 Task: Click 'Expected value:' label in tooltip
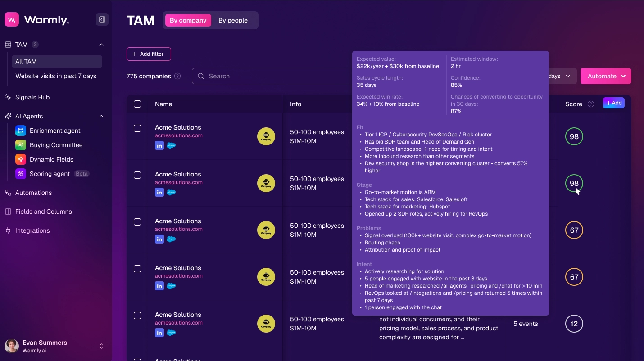[x=376, y=59]
